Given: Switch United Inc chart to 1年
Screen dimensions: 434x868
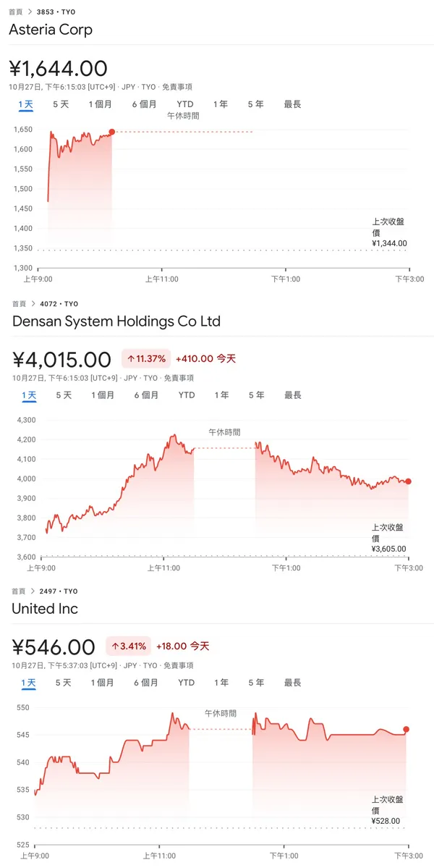Looking at the screenshot, I should pos(221,683).
